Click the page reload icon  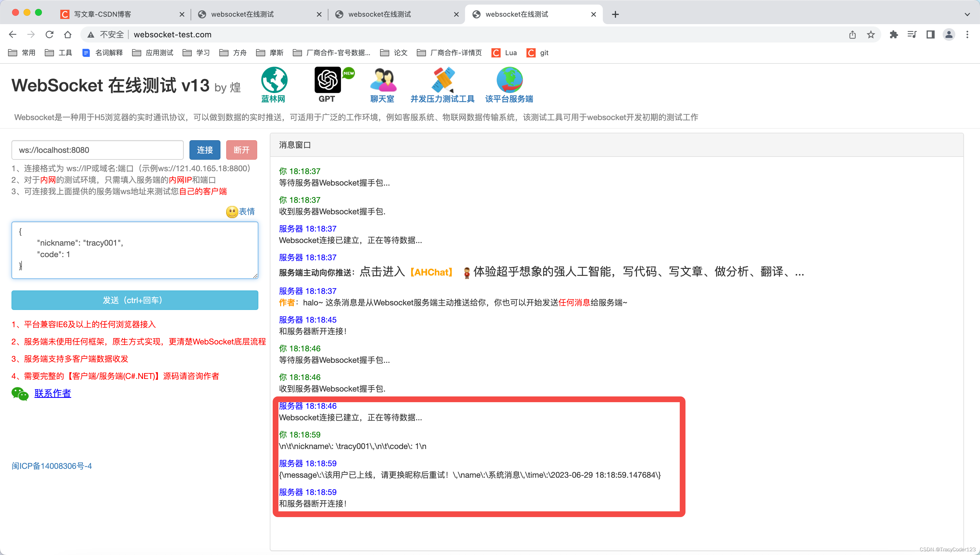tap(49, 34)
